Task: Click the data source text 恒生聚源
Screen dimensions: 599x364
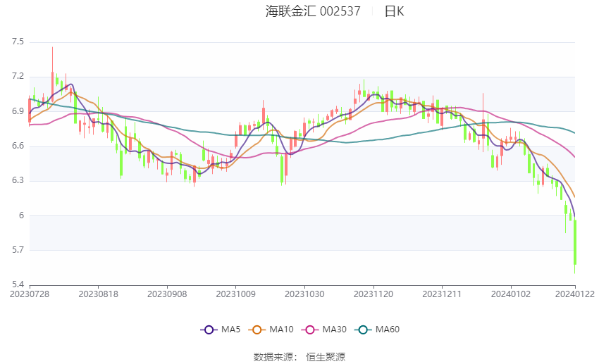Action: pos(326,357)
